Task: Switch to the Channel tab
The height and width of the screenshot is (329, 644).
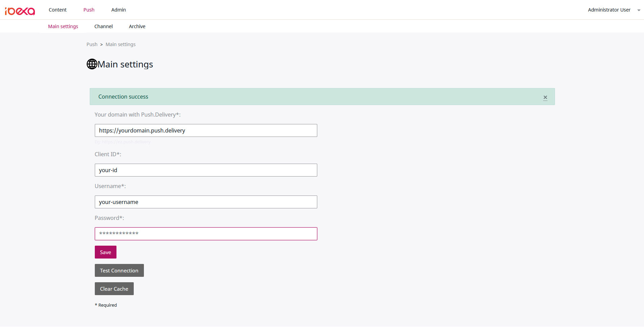Action: [x=104, y=26]
